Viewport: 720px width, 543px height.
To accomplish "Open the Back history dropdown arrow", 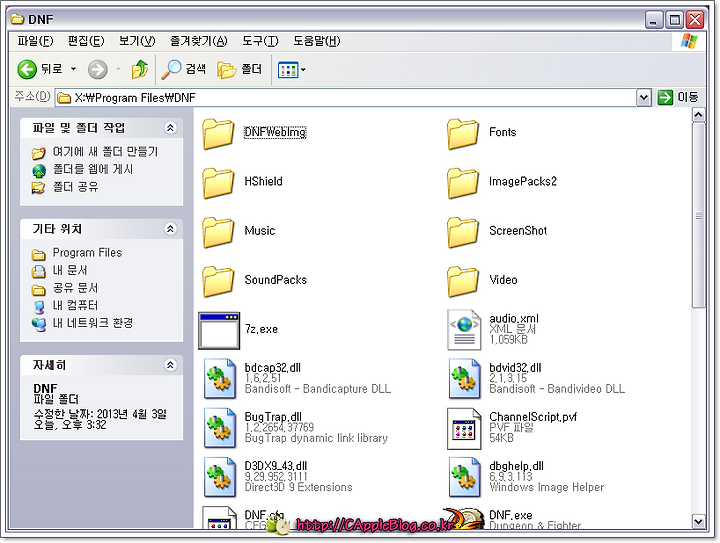I will coord(73,69).
